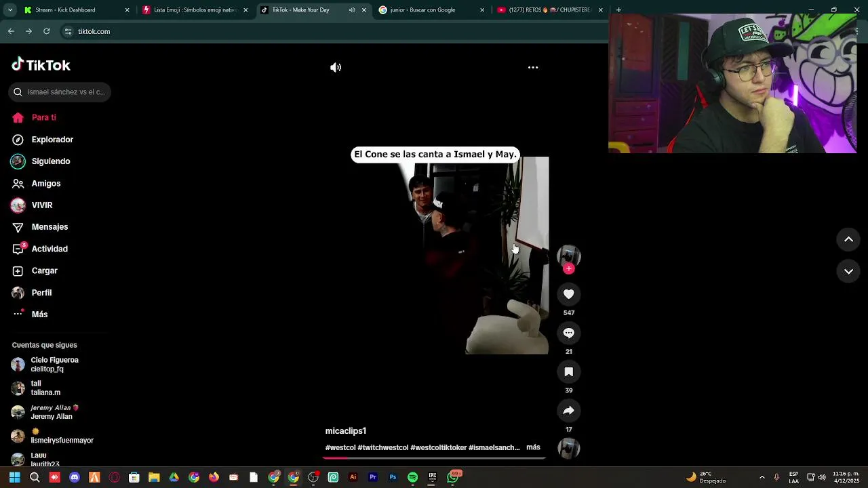The width and height of the screenshot is (868, 488).
Task: Click the #westcoltiktoker hashtag
Action: 439,448
